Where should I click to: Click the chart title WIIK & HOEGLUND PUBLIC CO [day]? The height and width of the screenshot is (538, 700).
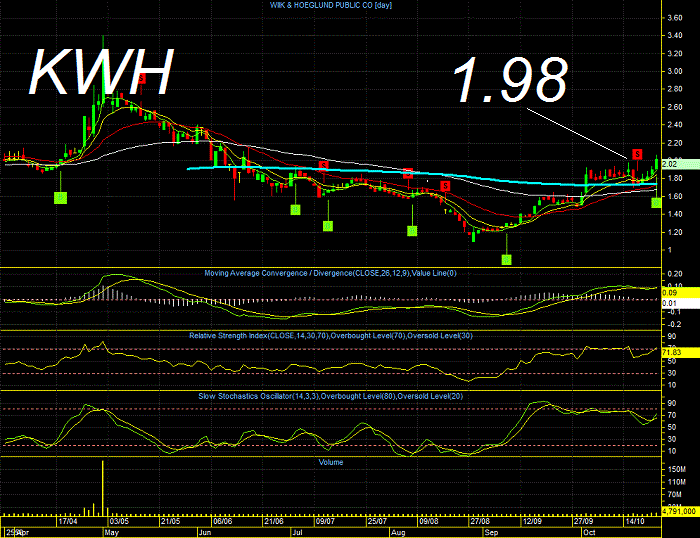coord(331,5)
